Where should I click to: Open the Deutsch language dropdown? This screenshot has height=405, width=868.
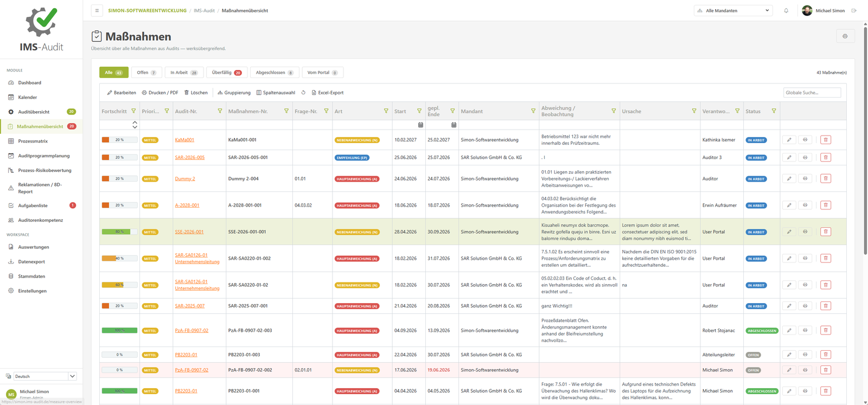pyautogui.click(x=45, y=376)
